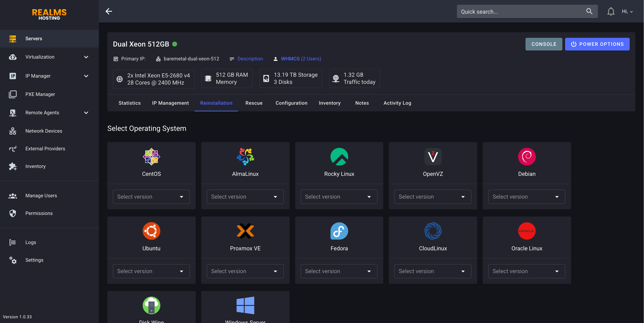
Task: Click the IP Manager icon
Action: click(13, 76)
